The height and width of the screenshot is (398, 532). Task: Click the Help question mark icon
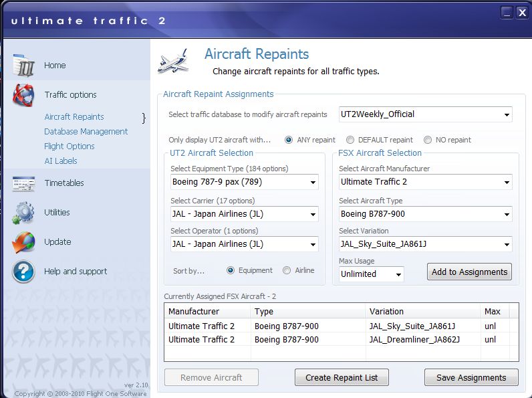click(23, 272)
